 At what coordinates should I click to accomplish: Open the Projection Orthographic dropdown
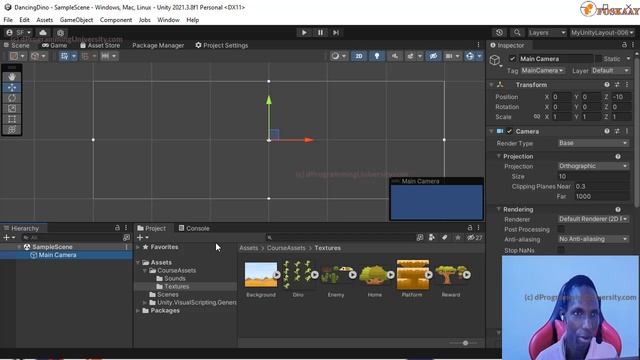593,166
